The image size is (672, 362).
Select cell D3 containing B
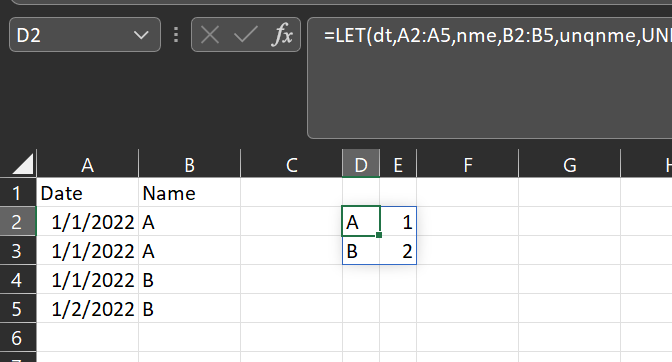pyautogui.click(x=361, y=251)
